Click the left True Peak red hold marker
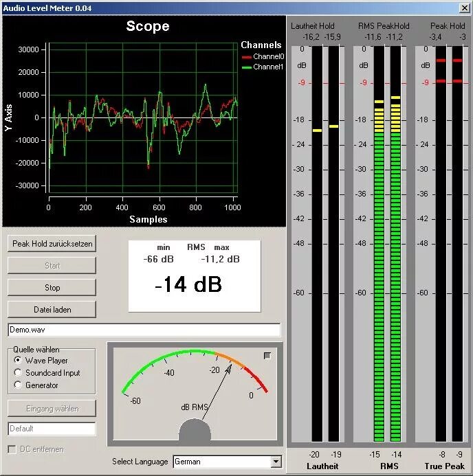 pyautogui.click(x=441, y=60)
